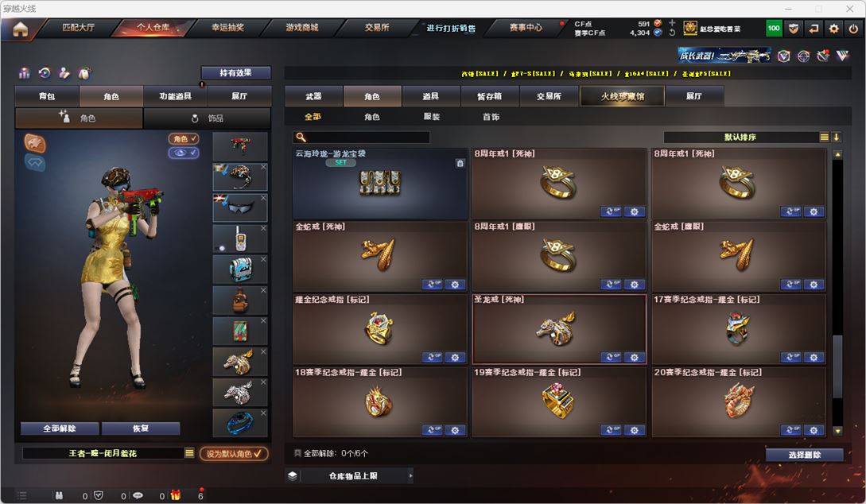Open gear settings on 圣龙戒 [死神] item
The height and width of the screenshot is (504, 866).
[x=634, y=357]
